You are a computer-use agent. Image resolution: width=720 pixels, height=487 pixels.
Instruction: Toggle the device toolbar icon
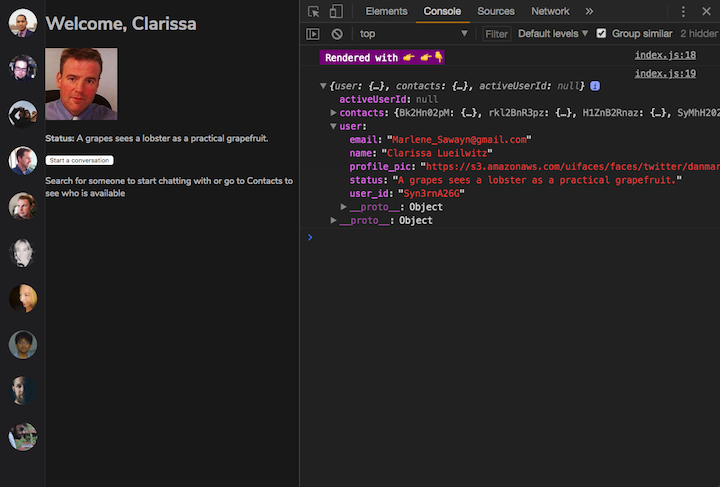(335, 11)
